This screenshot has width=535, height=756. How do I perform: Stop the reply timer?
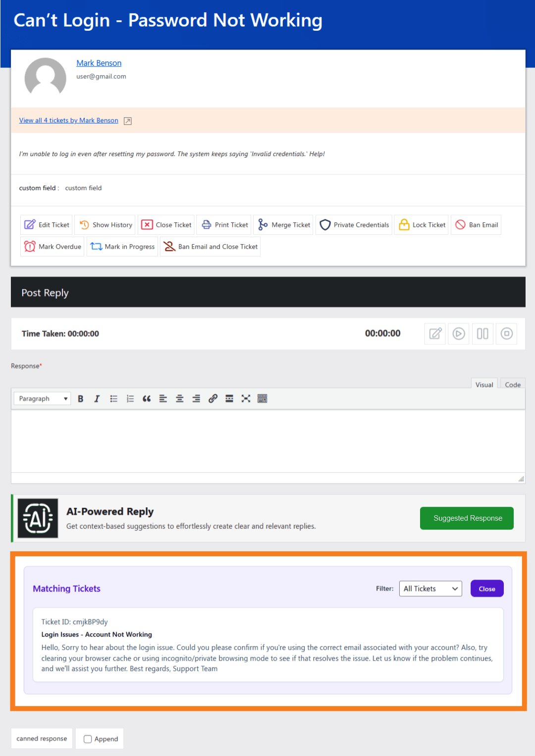tap(506, 334)
